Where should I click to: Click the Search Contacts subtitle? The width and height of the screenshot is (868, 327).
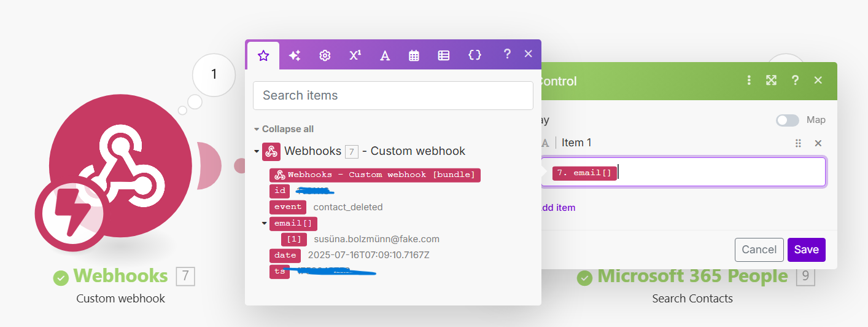[692, 299]
